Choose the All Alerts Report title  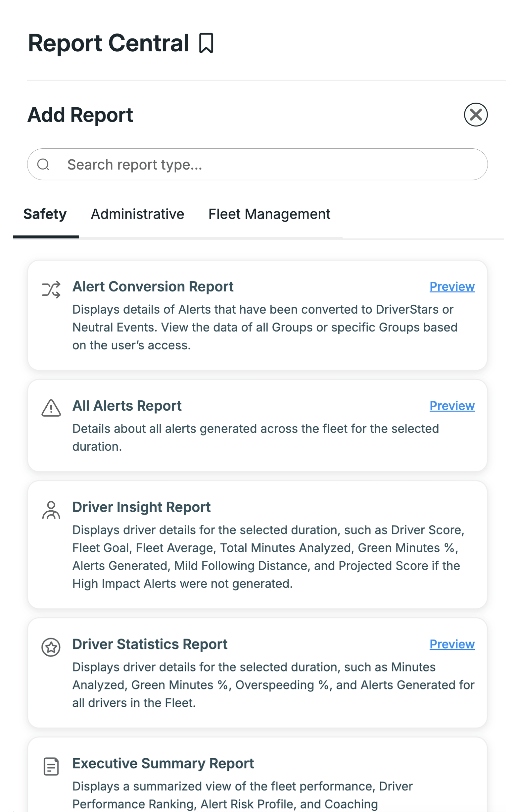[x=127, y=406]
